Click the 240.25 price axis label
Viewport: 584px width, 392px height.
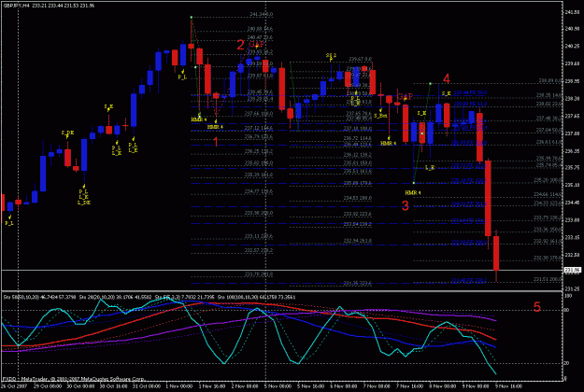[572, 46]
